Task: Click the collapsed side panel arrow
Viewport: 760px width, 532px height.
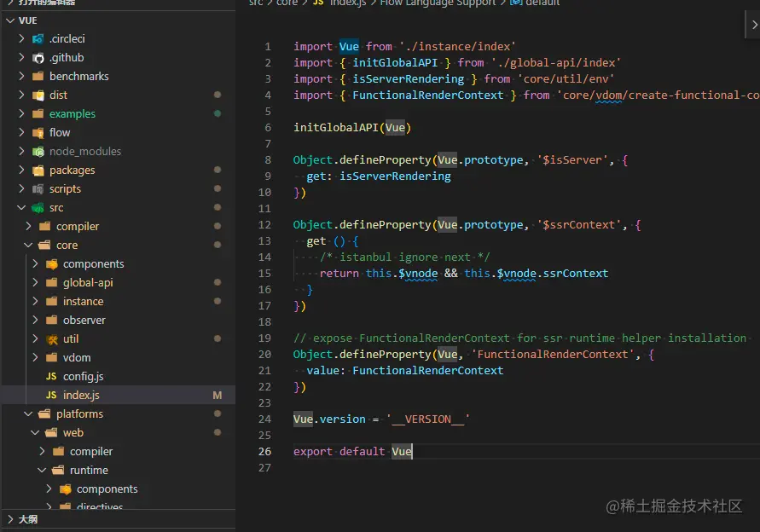Action: [x=754, y=25]
